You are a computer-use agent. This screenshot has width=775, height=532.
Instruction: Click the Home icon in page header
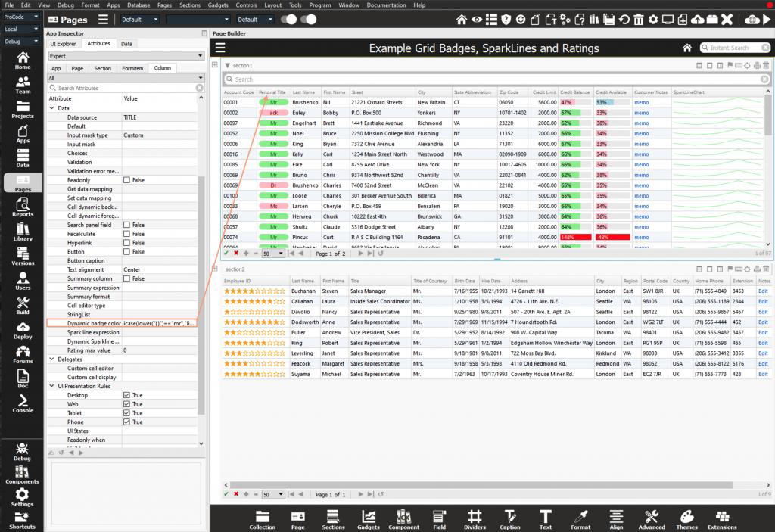point(687,48)
